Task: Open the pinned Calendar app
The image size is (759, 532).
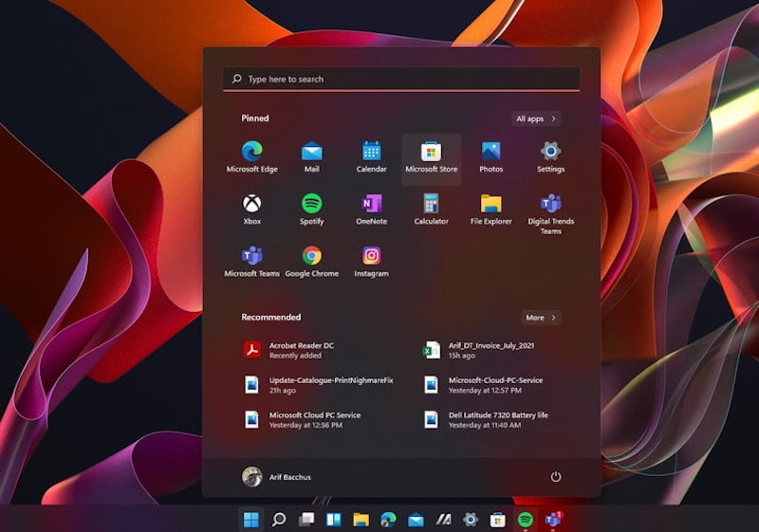Action: 371,156
